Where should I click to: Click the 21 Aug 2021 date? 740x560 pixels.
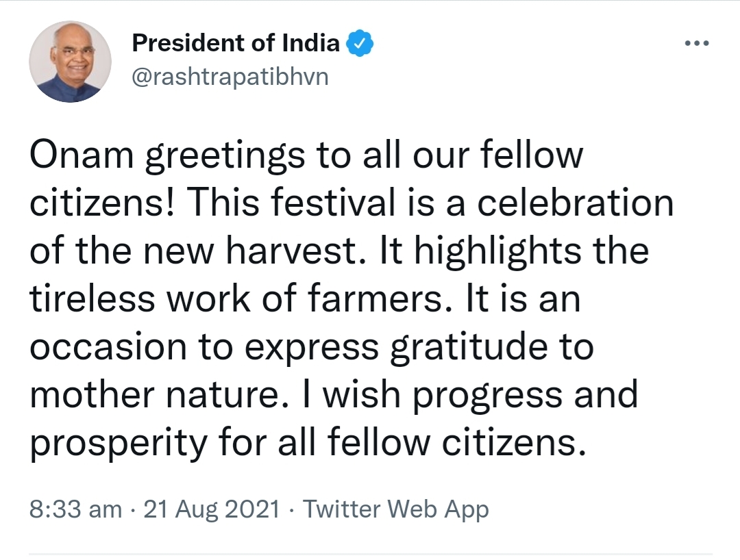(212, 509)
